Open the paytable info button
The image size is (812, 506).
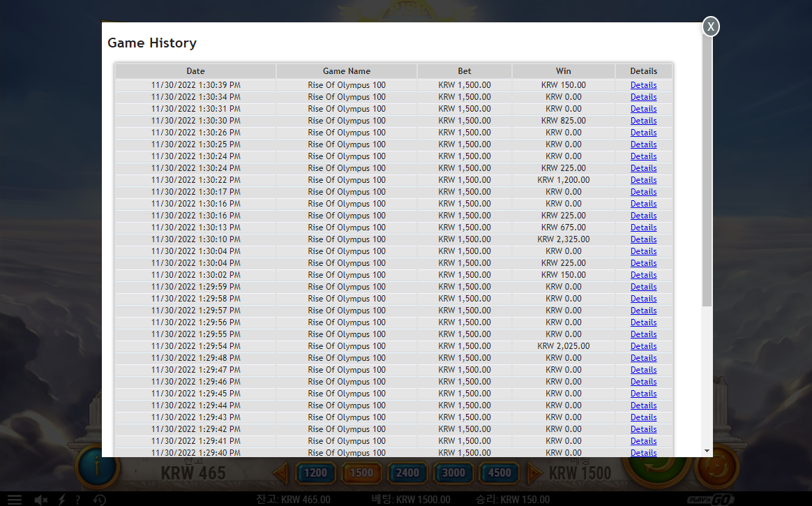pyautogui.click(x=97, y=466)
